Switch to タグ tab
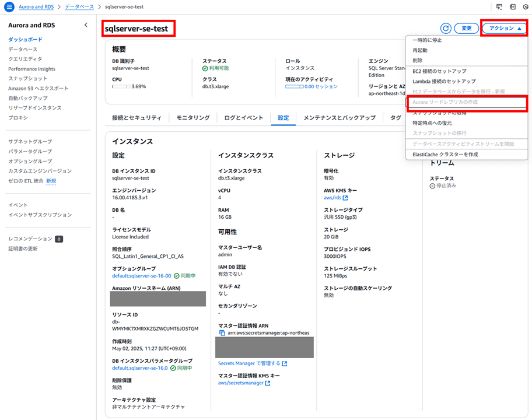The image size is (532, 420). pyautogui.click(x=395, y=118)
